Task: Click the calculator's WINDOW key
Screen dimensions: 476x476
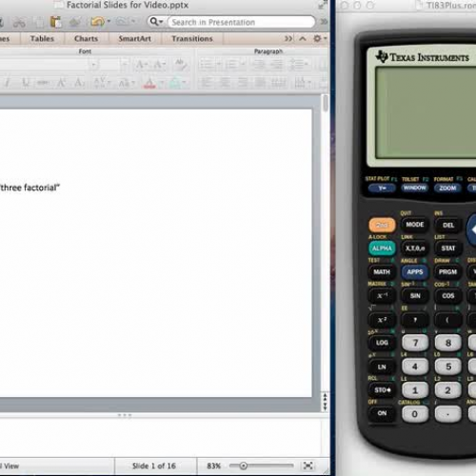Action: tap(414, 188)
